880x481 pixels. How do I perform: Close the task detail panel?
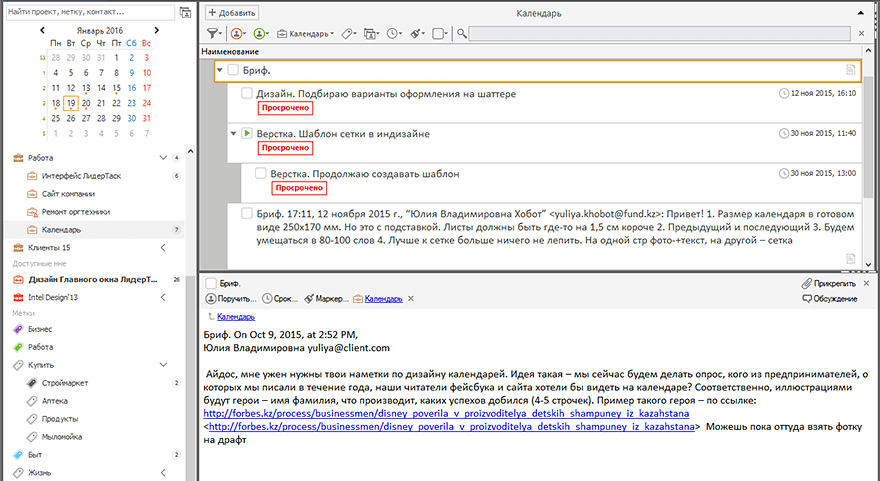(x=867, y=283)
